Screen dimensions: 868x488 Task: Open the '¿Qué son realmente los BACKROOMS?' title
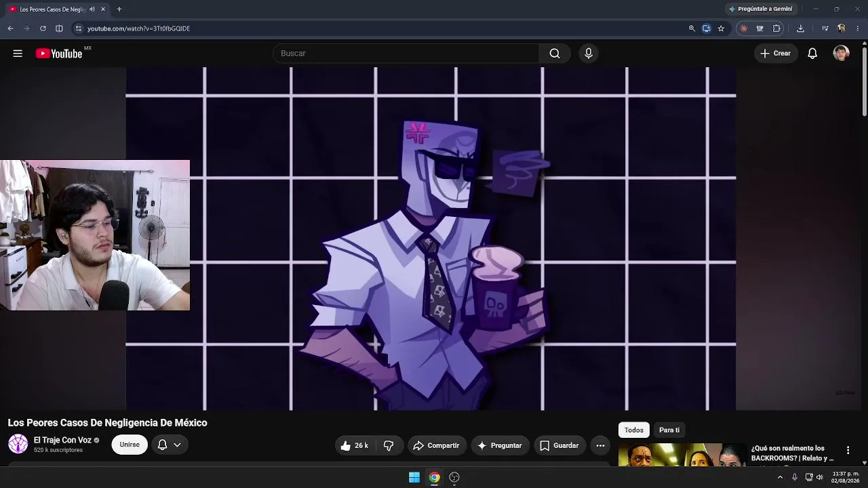click(x=792, y=453)
